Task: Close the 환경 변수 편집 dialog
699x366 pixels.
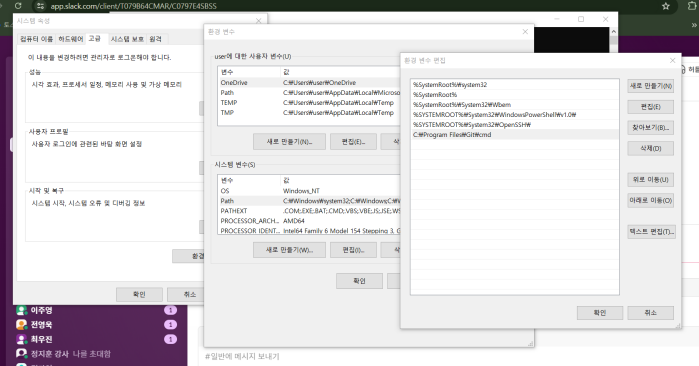Action: click(x=673, y=60)
